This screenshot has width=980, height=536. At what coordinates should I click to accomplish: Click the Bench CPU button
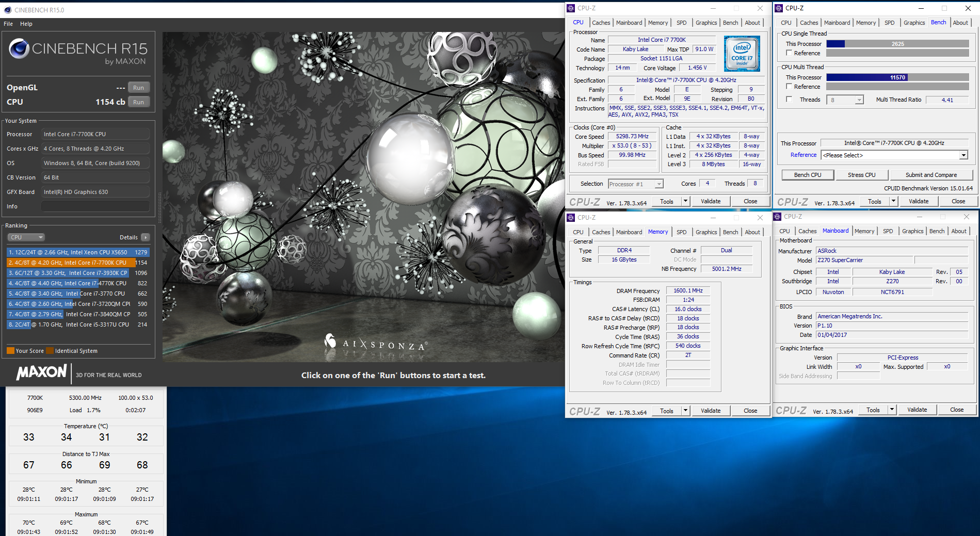(808, 175)
